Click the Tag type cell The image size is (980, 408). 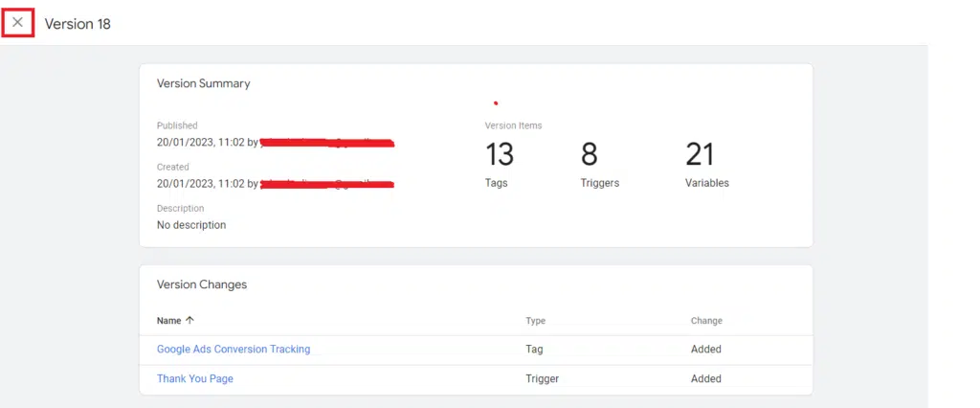pos(534,350)
